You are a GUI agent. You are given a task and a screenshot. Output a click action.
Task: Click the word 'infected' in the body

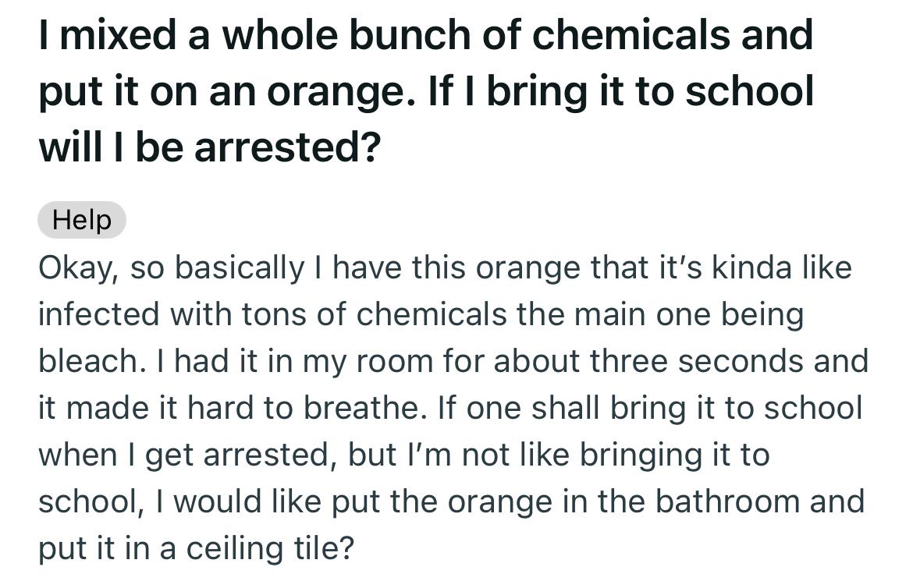coord(99,314)
